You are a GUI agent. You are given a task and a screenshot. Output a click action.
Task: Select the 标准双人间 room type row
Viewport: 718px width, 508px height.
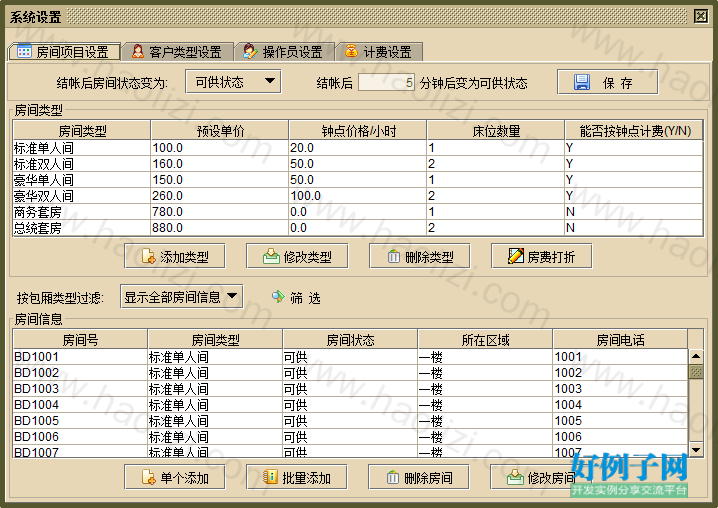[358, 164]
